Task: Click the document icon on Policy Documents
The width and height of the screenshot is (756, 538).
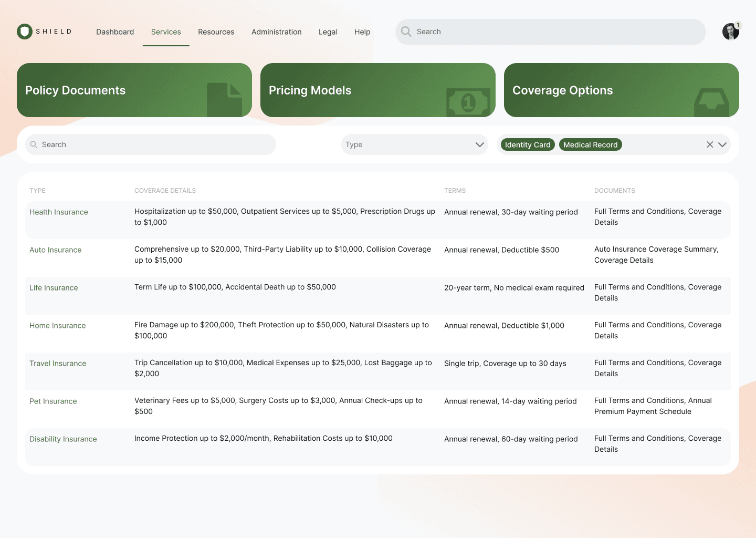Action: click(224, 99)
